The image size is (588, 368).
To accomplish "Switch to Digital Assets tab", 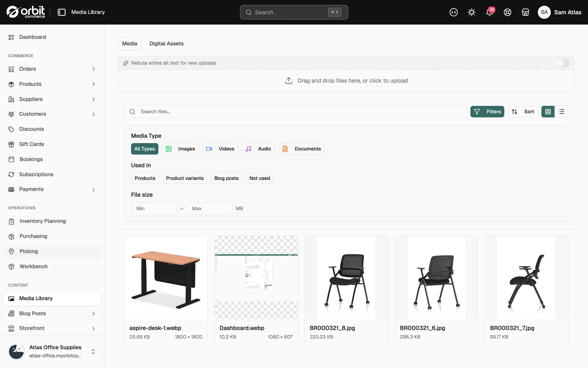I will pos(166,44).
